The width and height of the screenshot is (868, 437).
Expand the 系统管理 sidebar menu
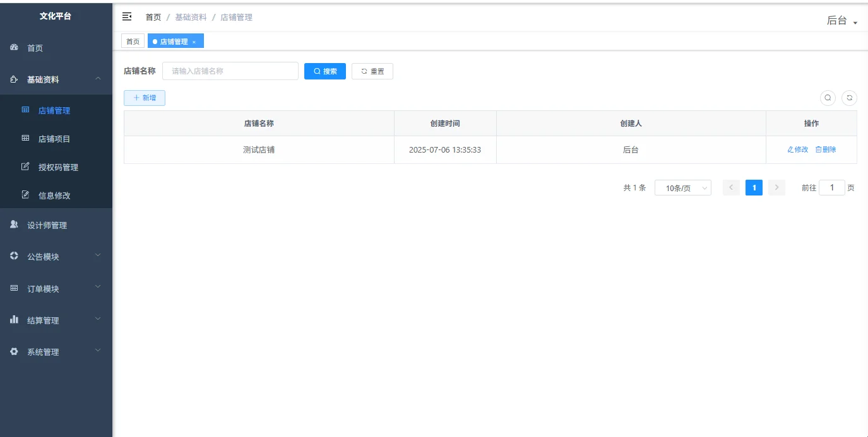[x=56, y=351]
